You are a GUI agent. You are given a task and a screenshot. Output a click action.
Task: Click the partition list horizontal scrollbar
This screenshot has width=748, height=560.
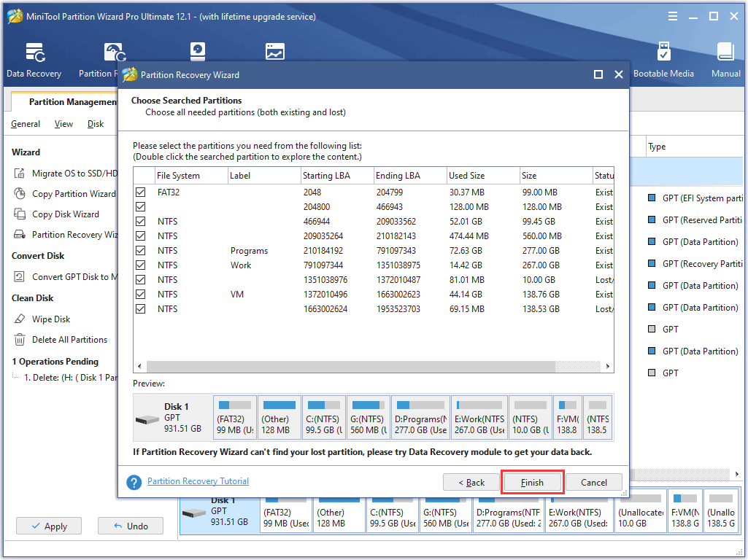(x=350, y=366)
